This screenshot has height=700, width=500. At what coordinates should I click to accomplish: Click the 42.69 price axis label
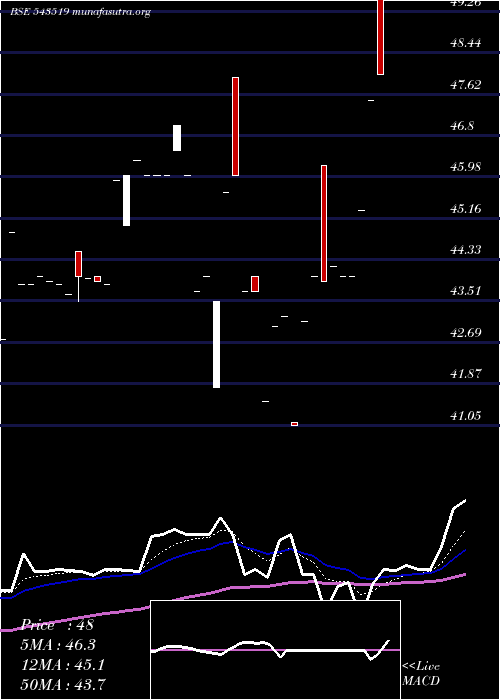click(466, 333)
